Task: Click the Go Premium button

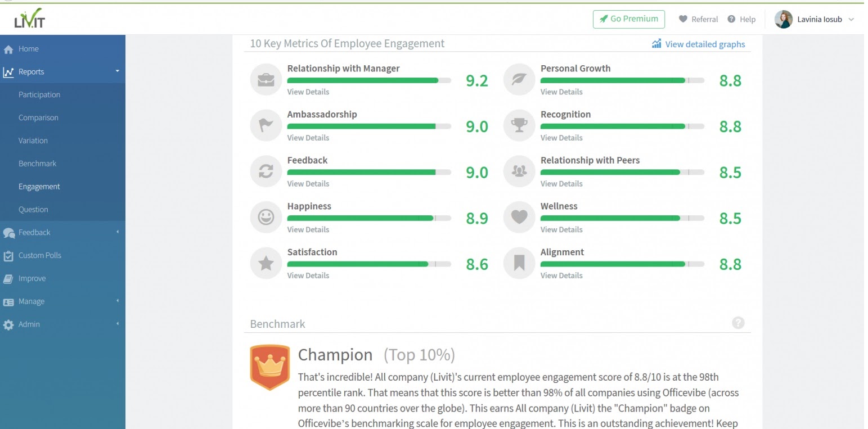Action: click(628, 19)
